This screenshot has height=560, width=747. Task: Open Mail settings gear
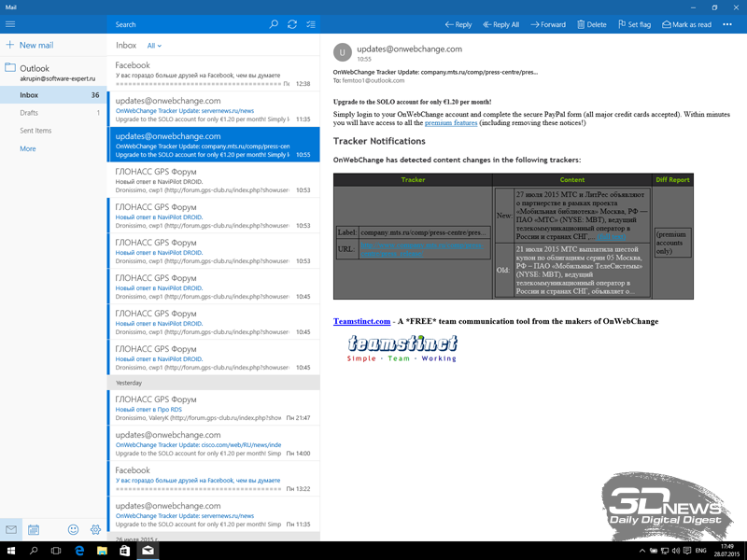(95, 529)
